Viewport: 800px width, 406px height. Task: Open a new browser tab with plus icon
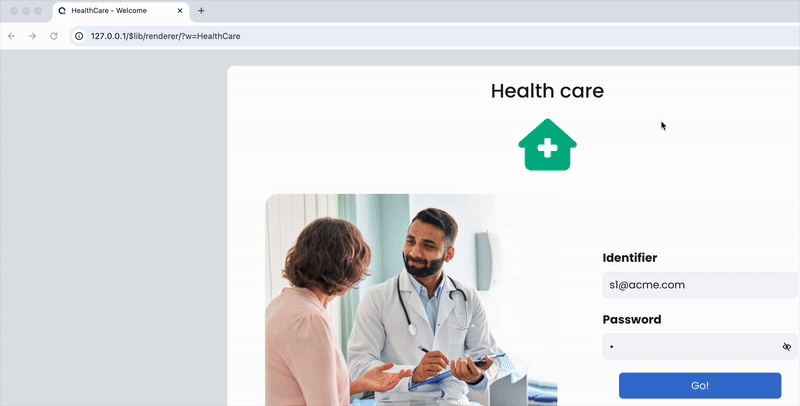point(201,11)
